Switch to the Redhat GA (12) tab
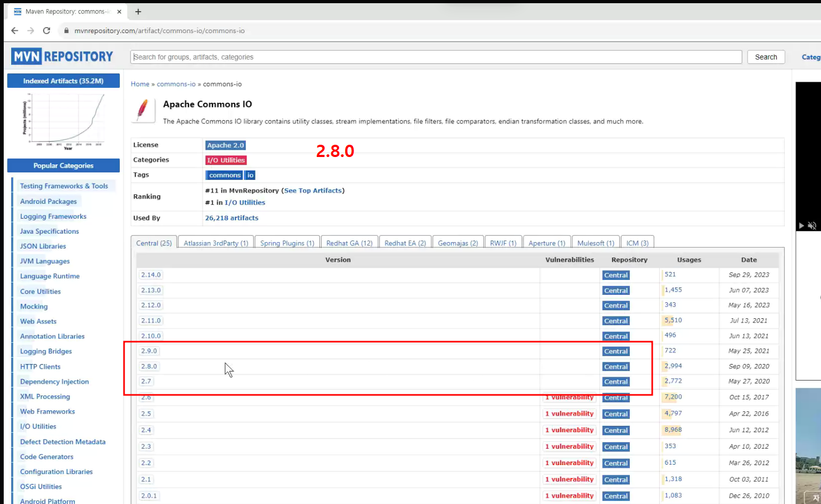Viewport: 821px width, 504px height. (x=349, y=243)
